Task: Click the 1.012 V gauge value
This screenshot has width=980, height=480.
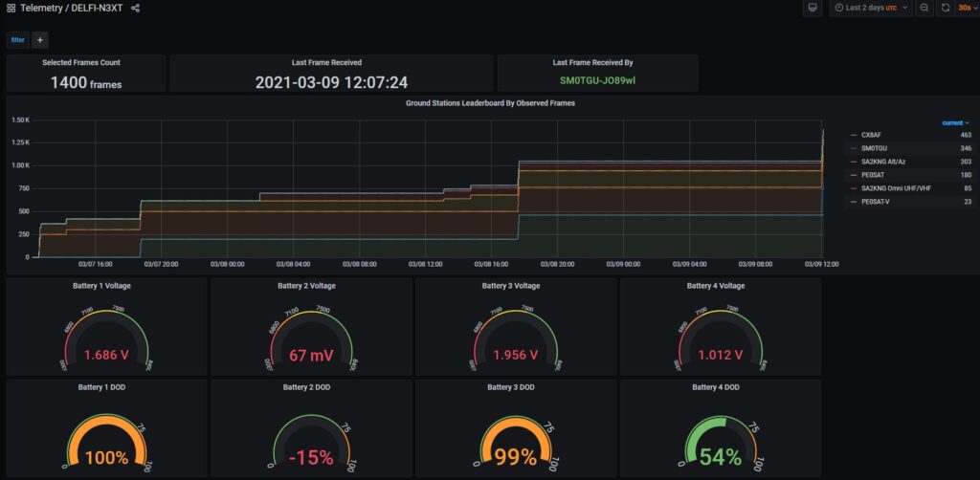Action: pos(720,355)
